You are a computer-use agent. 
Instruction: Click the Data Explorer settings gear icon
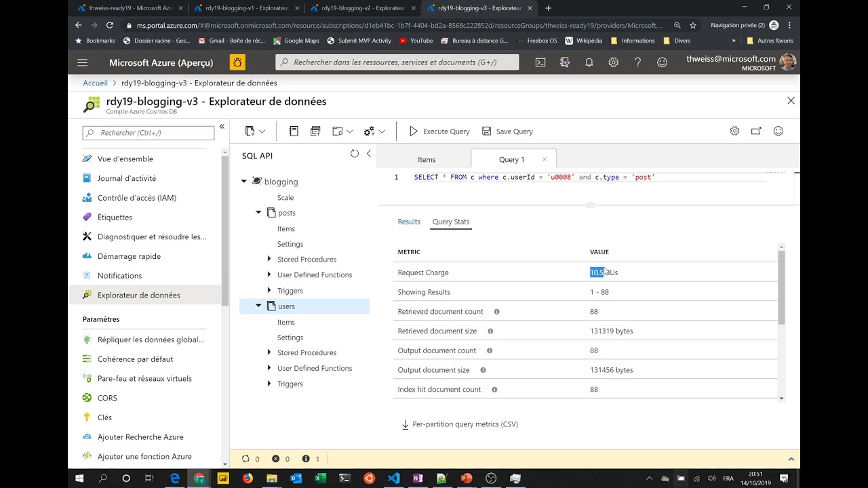coord(734,131)
